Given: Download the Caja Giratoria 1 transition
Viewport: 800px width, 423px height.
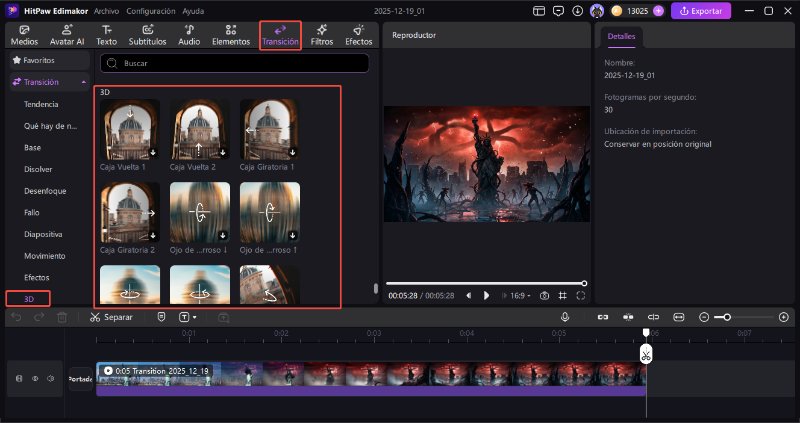Looking at the screenshot, I should (293, 153).
